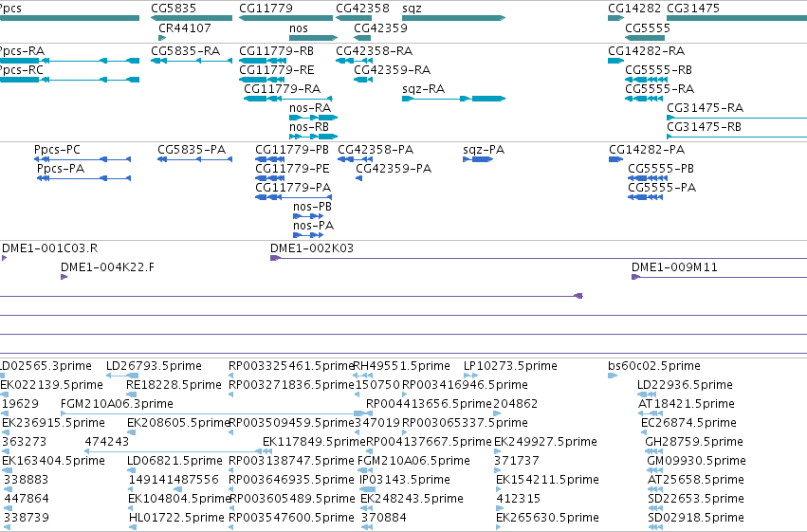The height and width of the screenshot is (532, 807).
Task: Select the CG31475 gene label
Action: (x=693, y=9)
